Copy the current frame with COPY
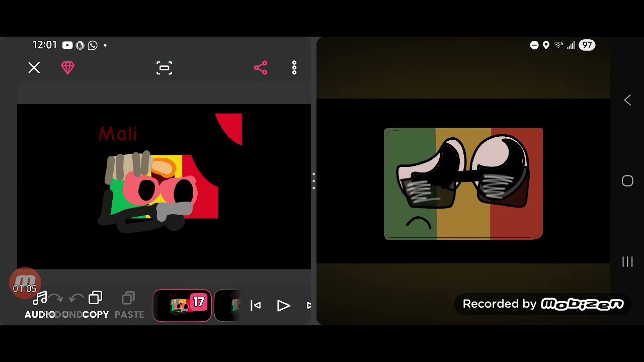644x362 pixels. click(96, 305)
